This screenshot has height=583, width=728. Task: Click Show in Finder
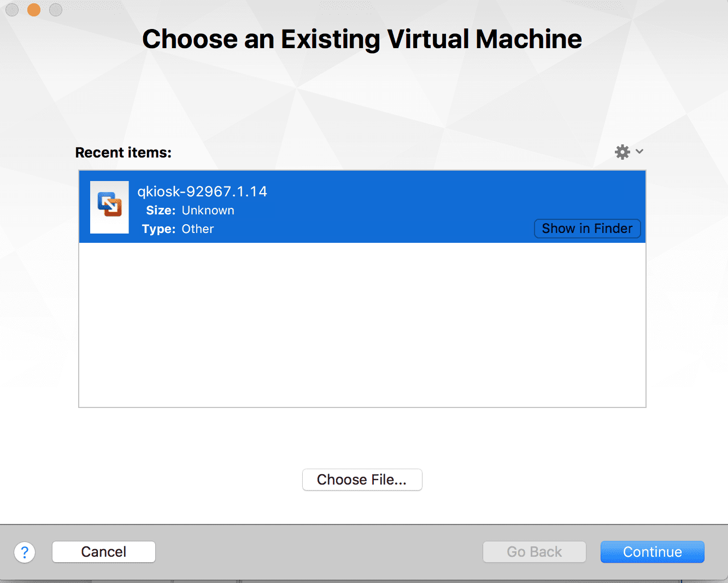click(x=587, y=228)
